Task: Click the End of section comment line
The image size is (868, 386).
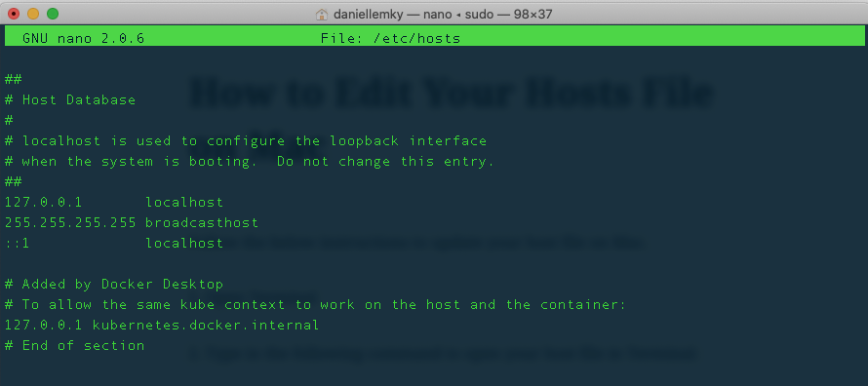Action: click(74, 346)
